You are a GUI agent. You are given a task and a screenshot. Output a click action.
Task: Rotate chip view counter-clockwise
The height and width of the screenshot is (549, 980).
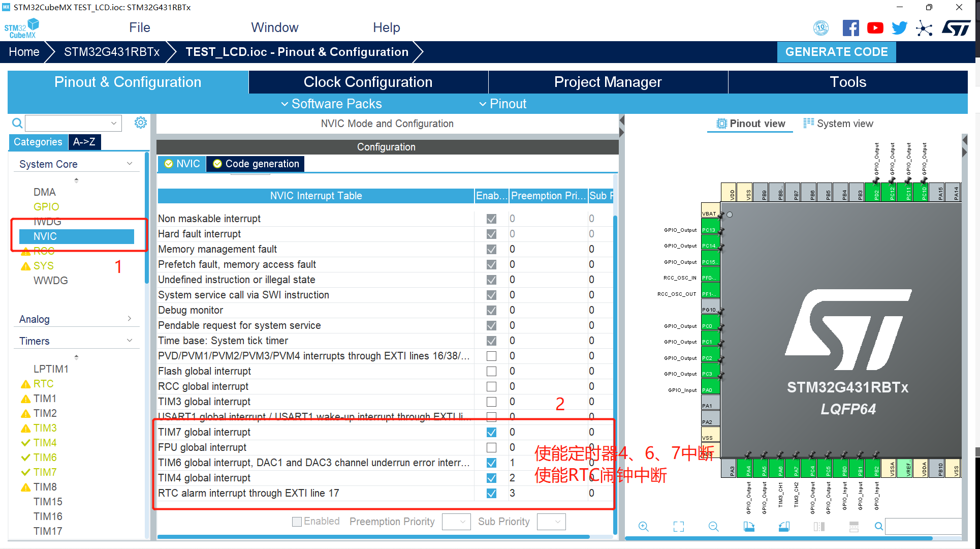click(784, 527)
